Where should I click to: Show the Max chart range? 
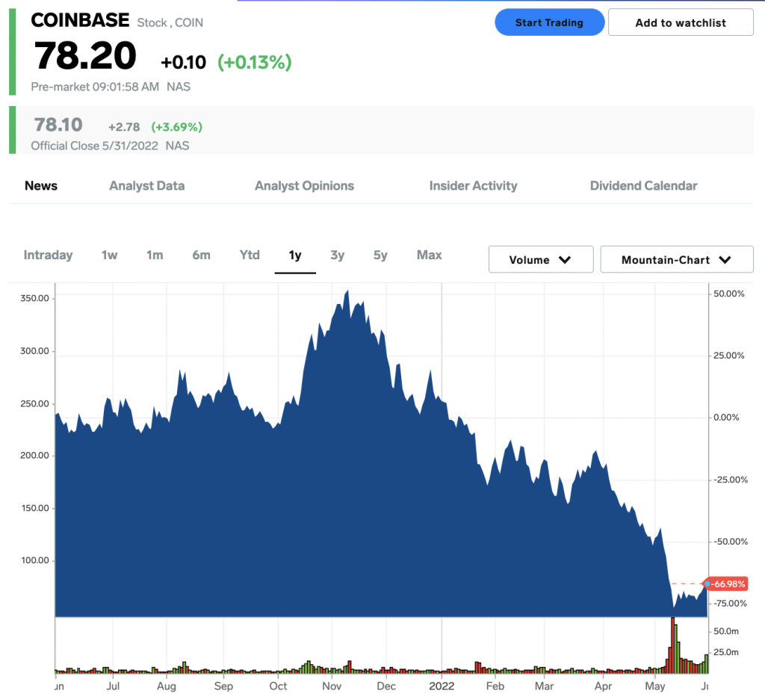(430, 255)
